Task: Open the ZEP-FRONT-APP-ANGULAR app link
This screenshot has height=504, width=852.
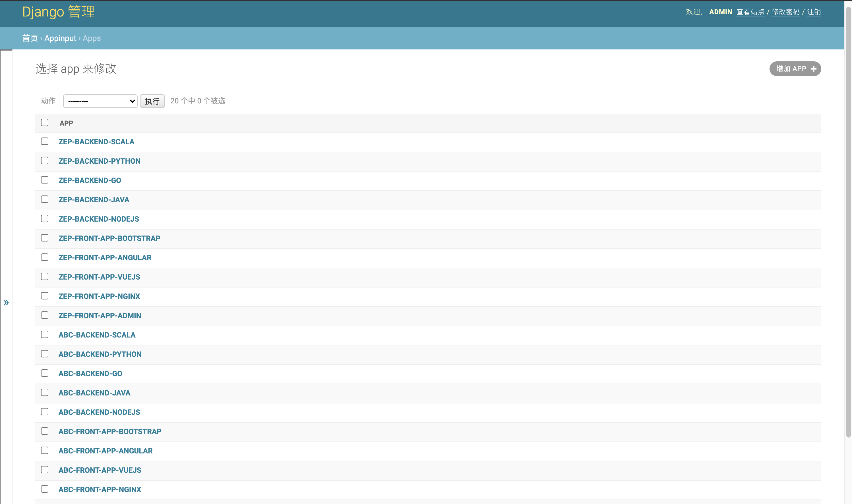Action: point(105,258)
